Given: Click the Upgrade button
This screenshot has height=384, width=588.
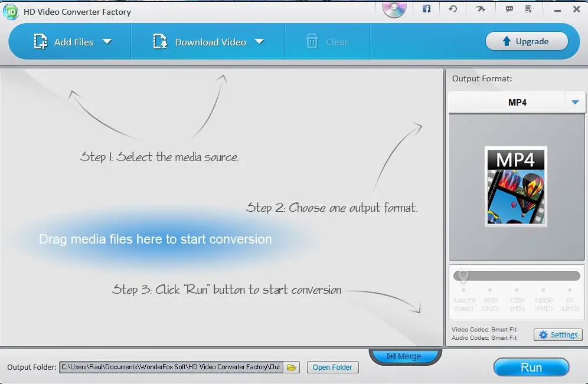Looking at the screenshot, I should [527, 41].
